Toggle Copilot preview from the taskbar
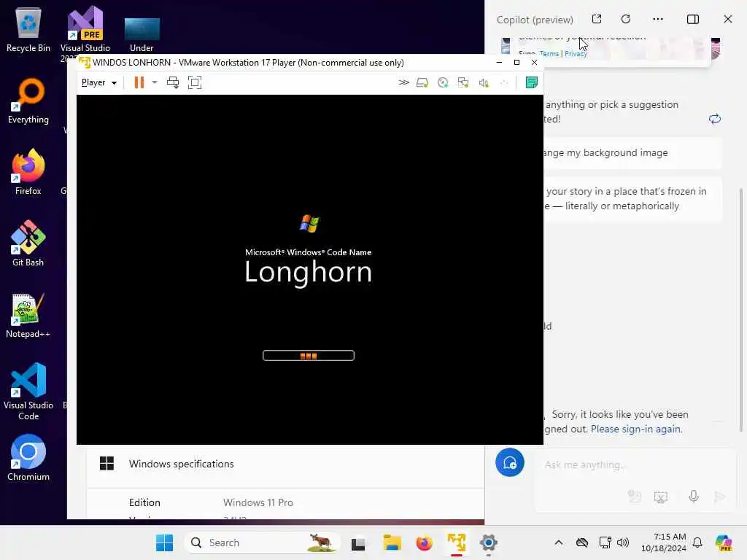The image size is (747, 560). tap(724, 542)
